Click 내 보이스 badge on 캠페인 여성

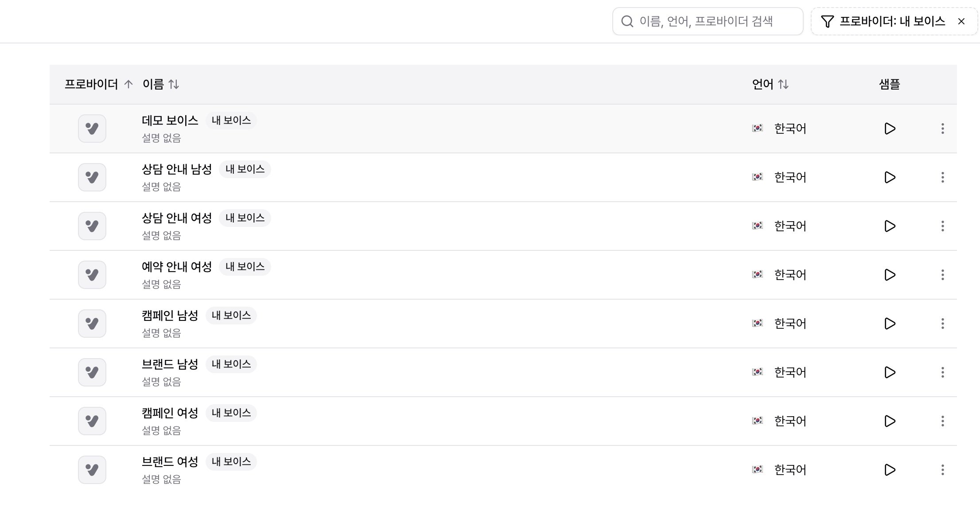coord(231,413)
